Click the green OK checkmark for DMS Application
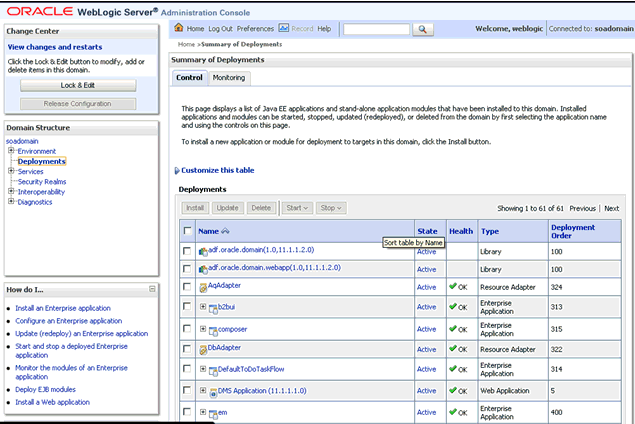This screenshot has height=424, width=635. click(x=453, y=390)
